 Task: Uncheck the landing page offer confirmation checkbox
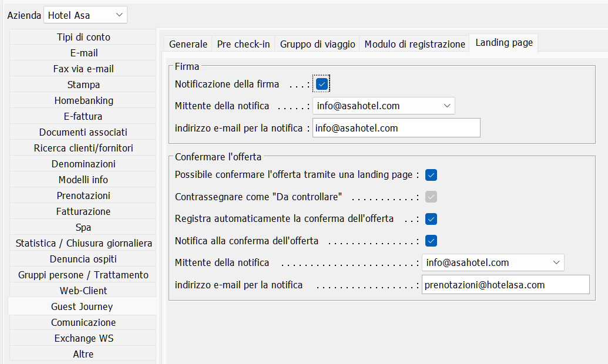click(x=431, y=175)
